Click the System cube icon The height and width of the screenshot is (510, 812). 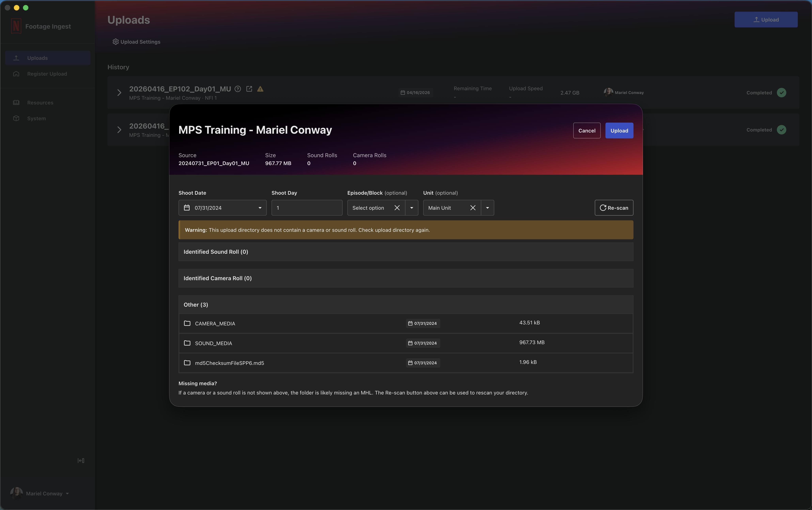click(x=16, y=118)
